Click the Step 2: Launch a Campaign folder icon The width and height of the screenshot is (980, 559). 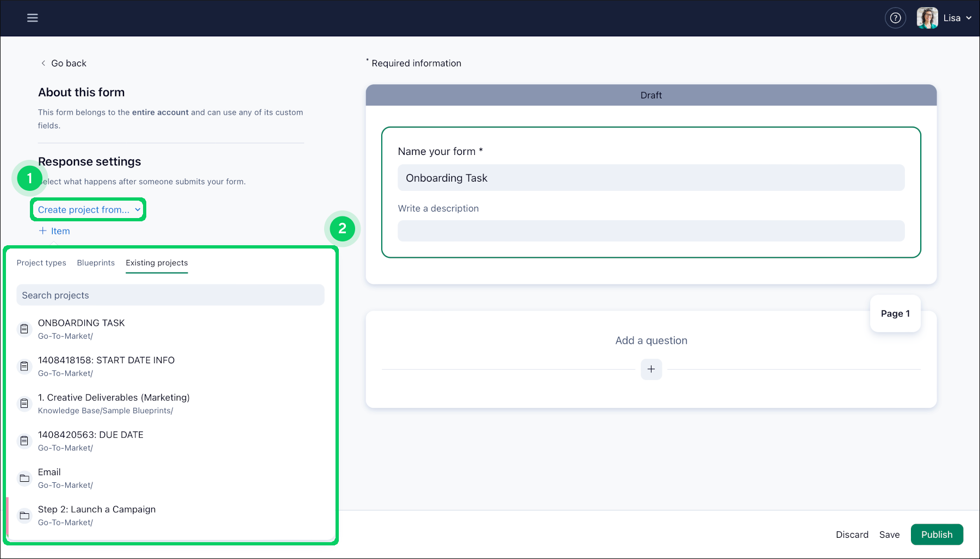[x=24, y=515]
